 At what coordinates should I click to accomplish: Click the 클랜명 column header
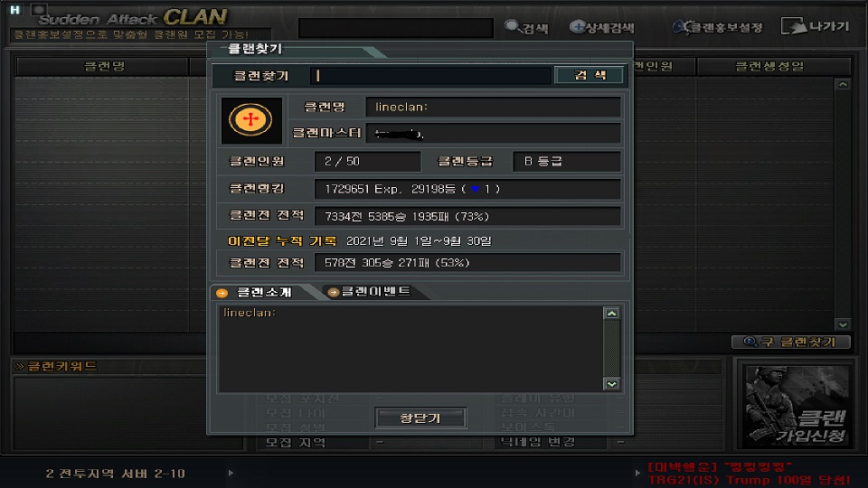[x=103, y=66]
